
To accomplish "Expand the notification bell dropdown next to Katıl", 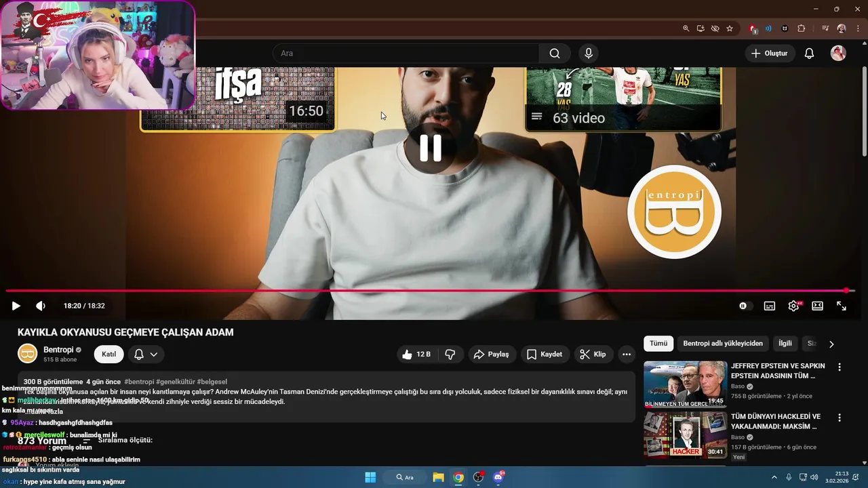I will [146, 354].
